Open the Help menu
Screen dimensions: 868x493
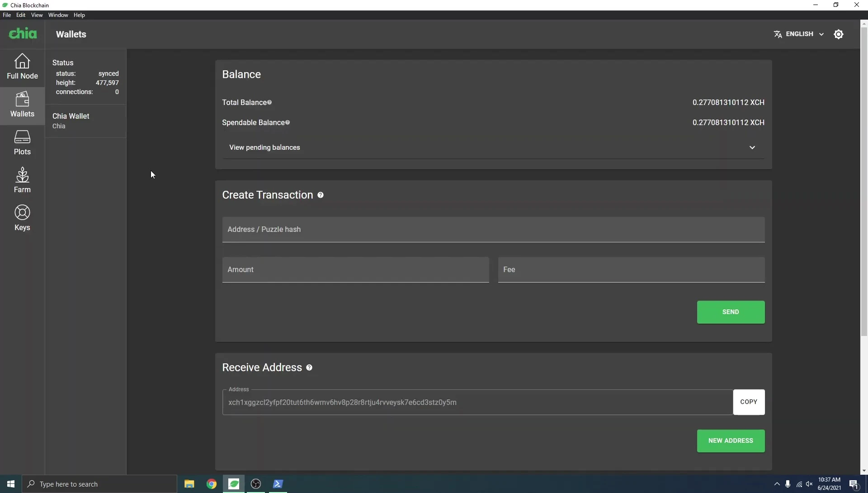[79, 15]
